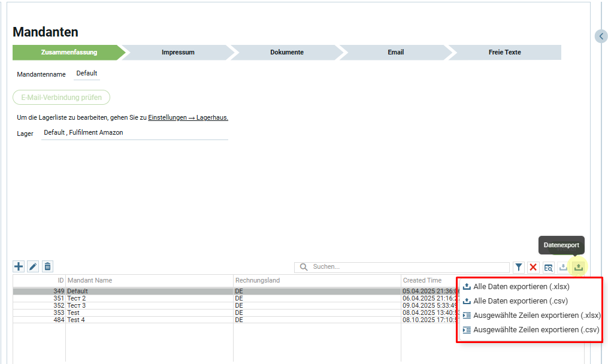Choose Ausgewählte Zeilen exportieren (.xlsx)
The width and height of the screenshot is (608, 364).
tap(536, 316)
